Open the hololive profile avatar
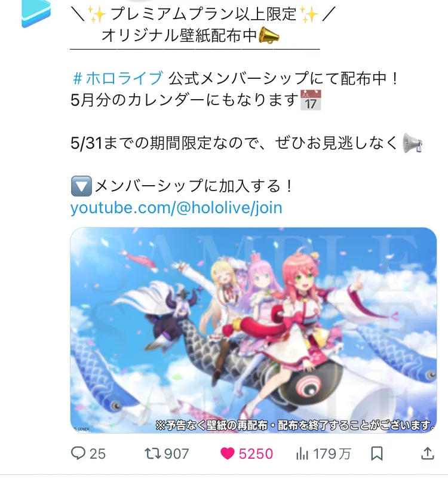448x482 pixels. pyautogui.click(x=36, y=13)
